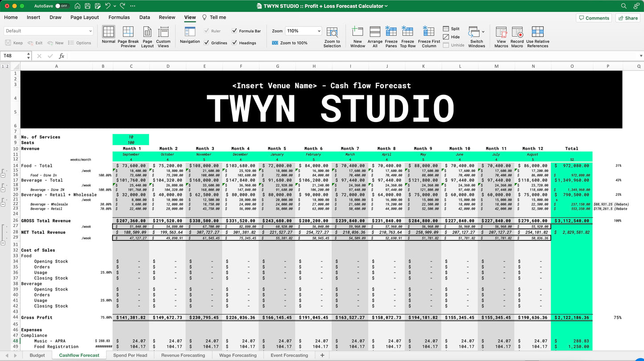
Task: Toggle the Gridlines checkbox
Action: tap(206, 43)
